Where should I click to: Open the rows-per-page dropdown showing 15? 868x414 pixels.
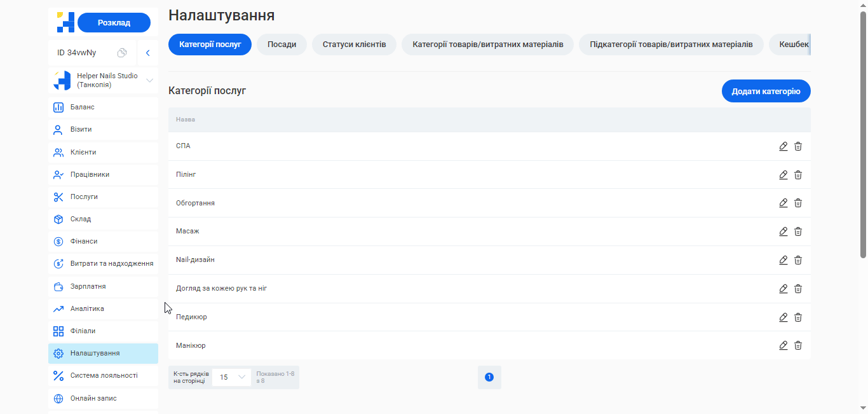(231, 377)
